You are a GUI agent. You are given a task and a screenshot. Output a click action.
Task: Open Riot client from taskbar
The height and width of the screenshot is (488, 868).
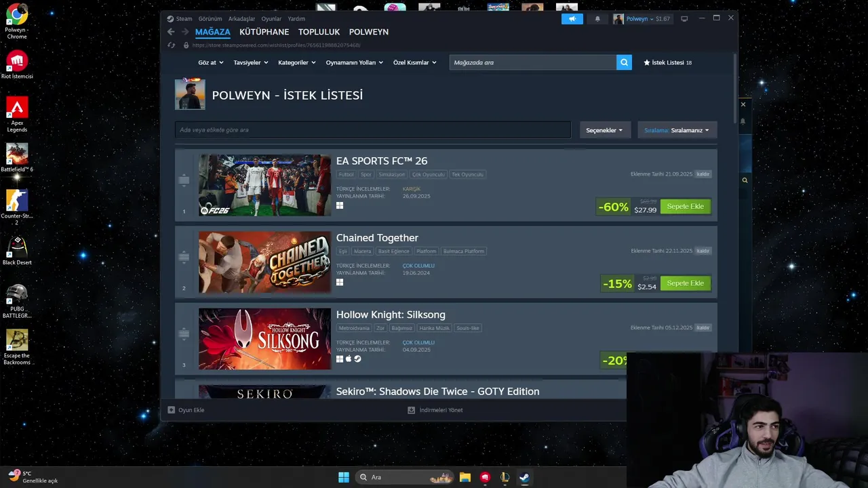(x=485, y=477)
